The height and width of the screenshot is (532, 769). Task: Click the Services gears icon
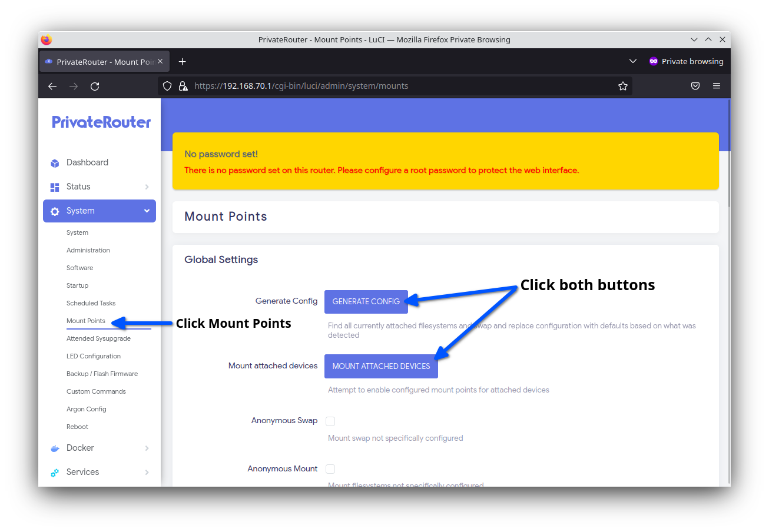click(55, 473)
